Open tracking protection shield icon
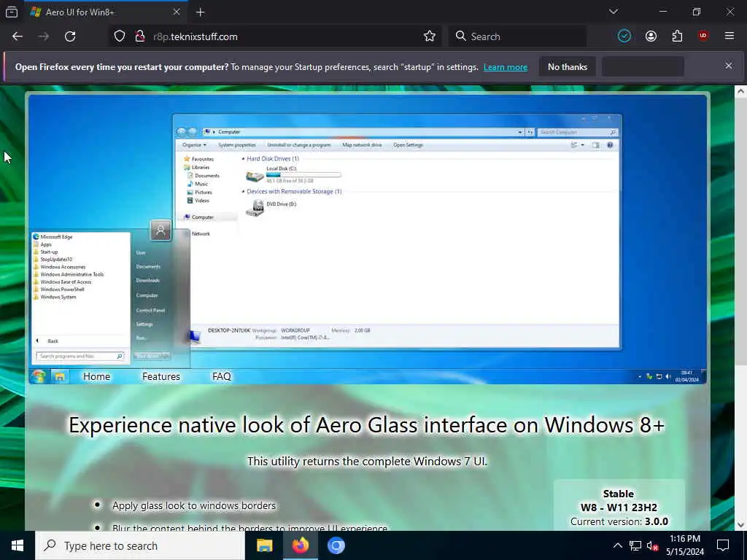Image resolution: width=747 pixels, height=560 pixels. pyautogui.click(x=120, y=36)
